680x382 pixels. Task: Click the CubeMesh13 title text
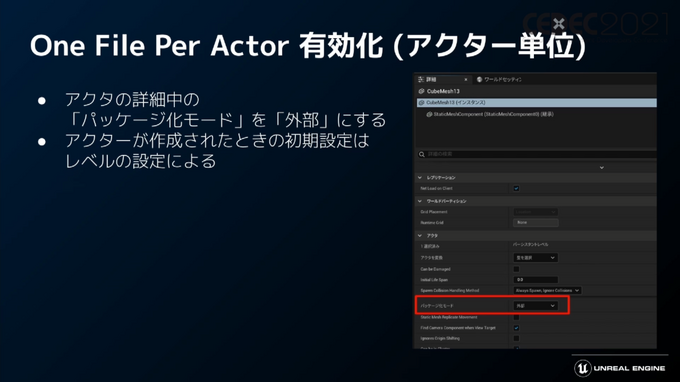click(x=443, y=91)
